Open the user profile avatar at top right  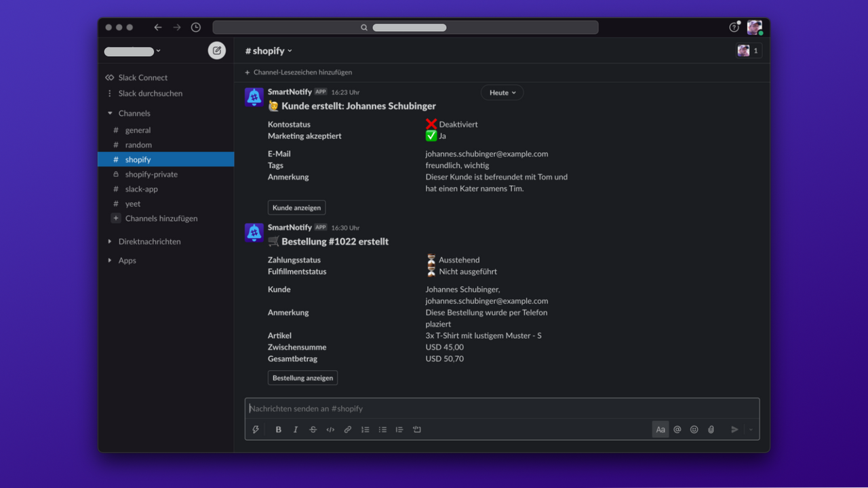[754, 27]
